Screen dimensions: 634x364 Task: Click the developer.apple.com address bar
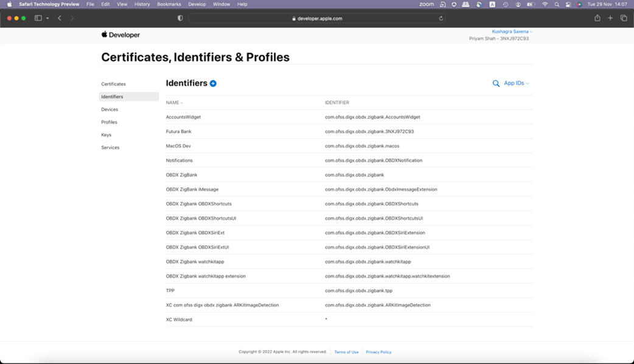316,18
